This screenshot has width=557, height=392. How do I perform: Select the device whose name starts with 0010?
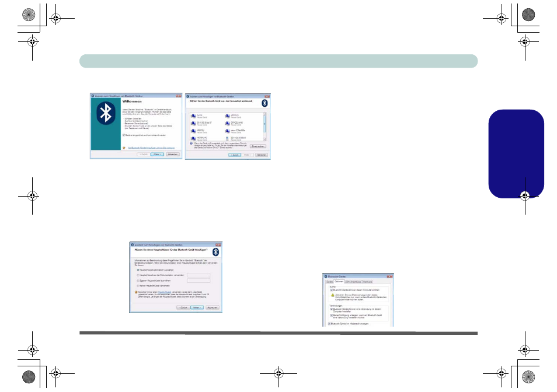pos(201,124)
